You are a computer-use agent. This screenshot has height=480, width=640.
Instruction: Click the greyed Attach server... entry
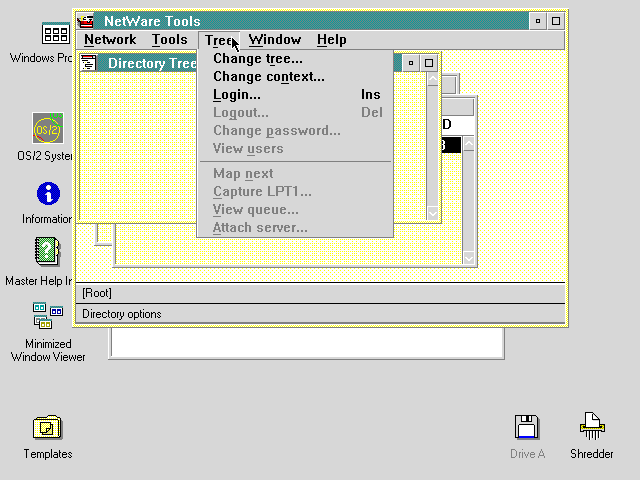pos(295,227)
